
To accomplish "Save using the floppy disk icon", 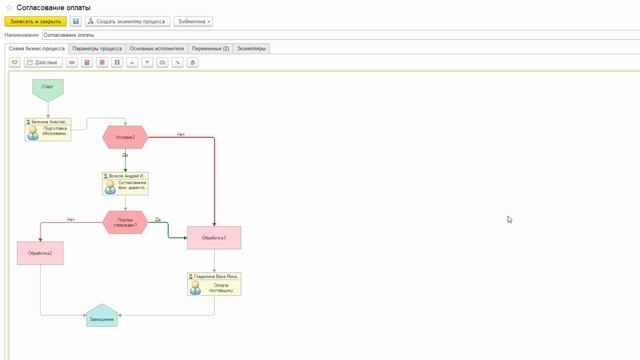I will pos(76,21).
